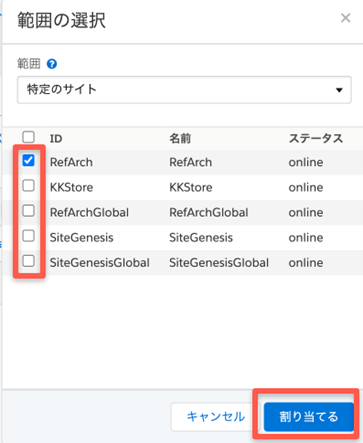Close the 範囲の選択 dialog
This screenshot has height=443, width=363.
point(346,18)
